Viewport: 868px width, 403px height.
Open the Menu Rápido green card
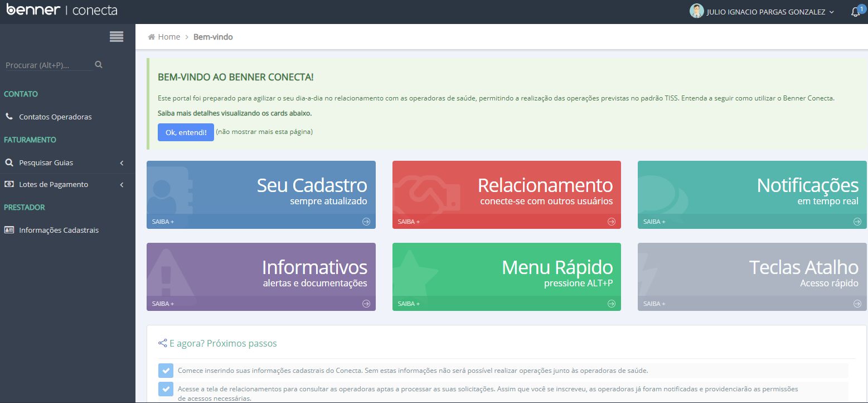[507, 277]
